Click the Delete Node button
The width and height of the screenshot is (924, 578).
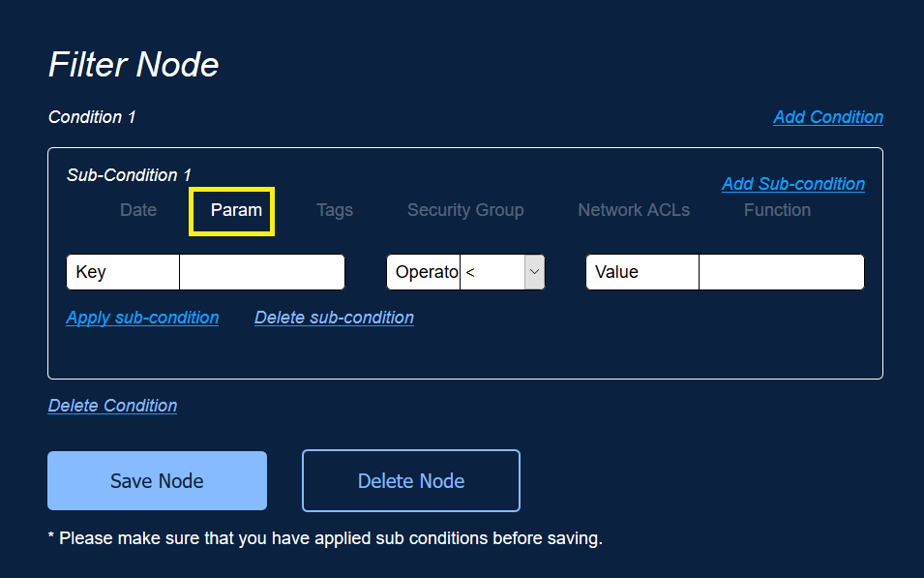click(x=411, y=480)
